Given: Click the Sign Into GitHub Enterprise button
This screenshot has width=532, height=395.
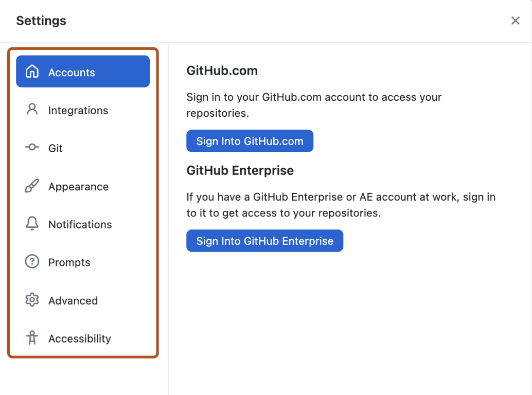Looking at the screenshot, I should (x=264, y=241).
